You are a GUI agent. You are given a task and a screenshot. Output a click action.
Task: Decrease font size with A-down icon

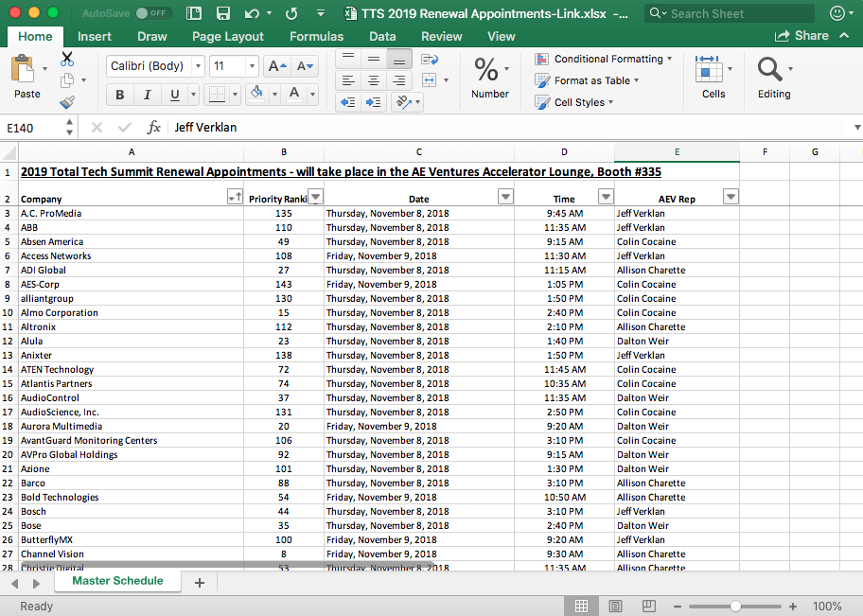(x=305, y=66)
